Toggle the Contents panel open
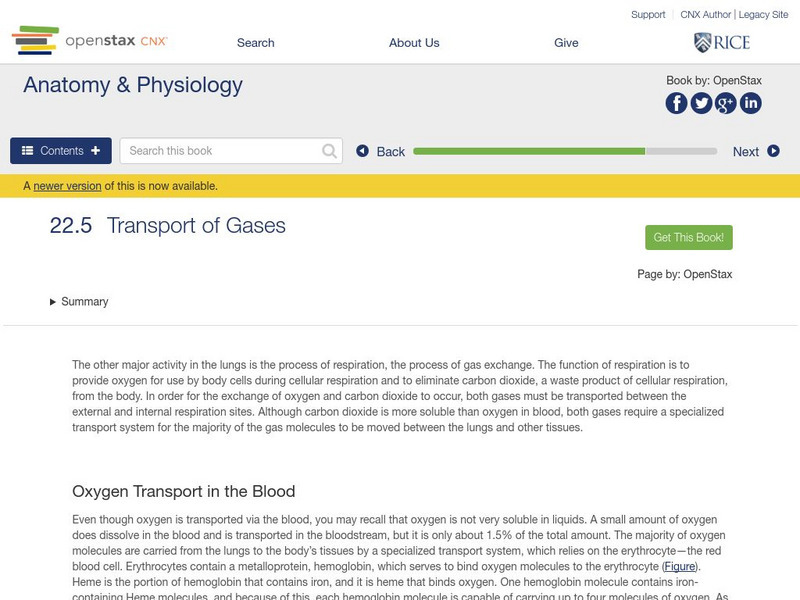The image size is (800, 600). coord(61,151)
